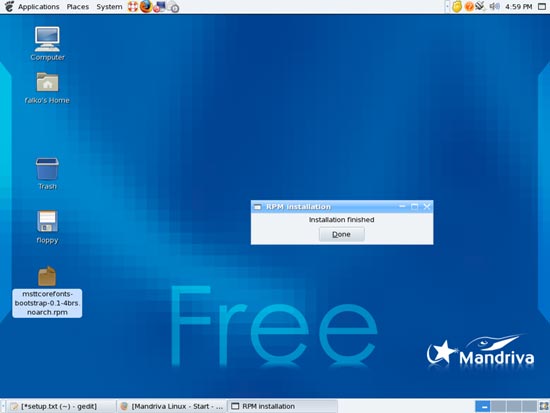Click the yellow shield tray icon
This screenshot has width=550, height=413.
457,6
